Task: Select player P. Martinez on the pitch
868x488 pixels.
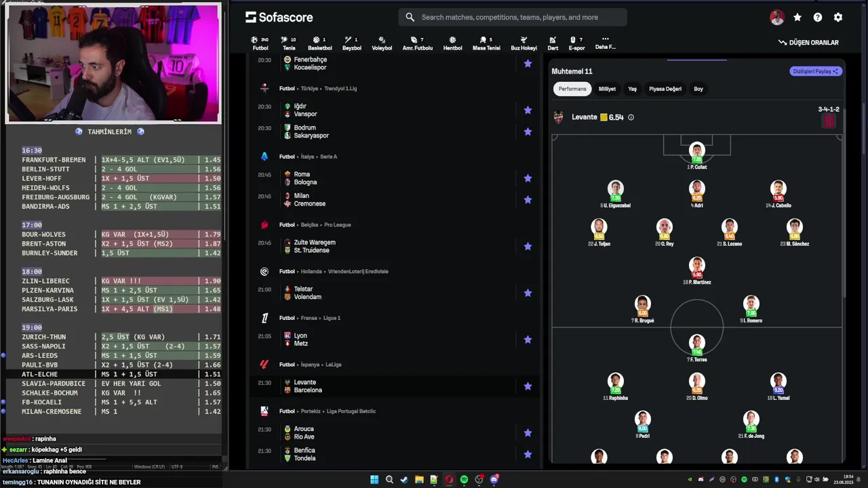Action: click(696, 270)
